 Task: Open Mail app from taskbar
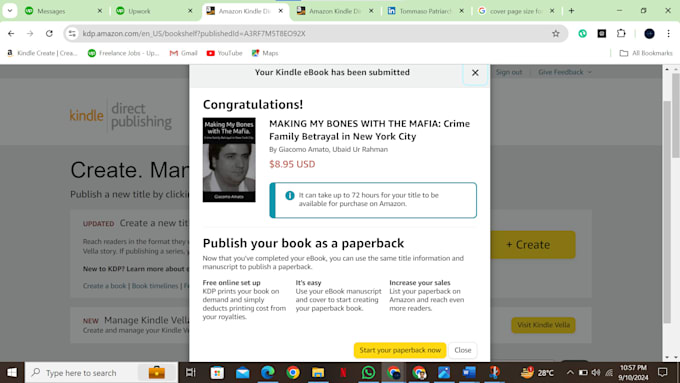(x=242, y=373)
